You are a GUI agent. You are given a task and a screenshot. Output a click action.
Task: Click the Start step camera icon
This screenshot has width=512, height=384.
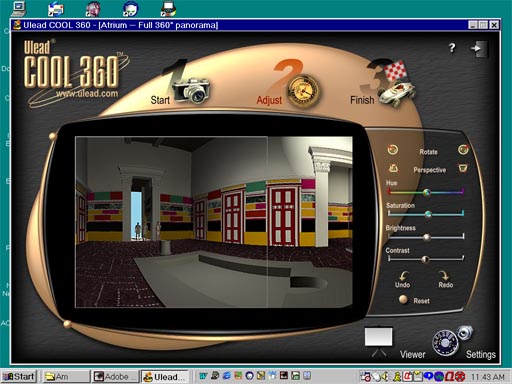(x=191, y=89)
